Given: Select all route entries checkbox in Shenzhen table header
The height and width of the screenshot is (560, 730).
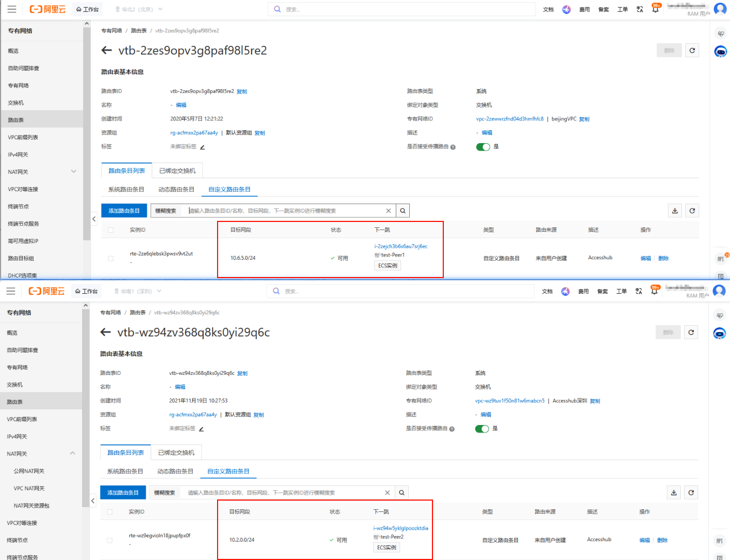Looking at the screenshot, I should tap(110, 512).
